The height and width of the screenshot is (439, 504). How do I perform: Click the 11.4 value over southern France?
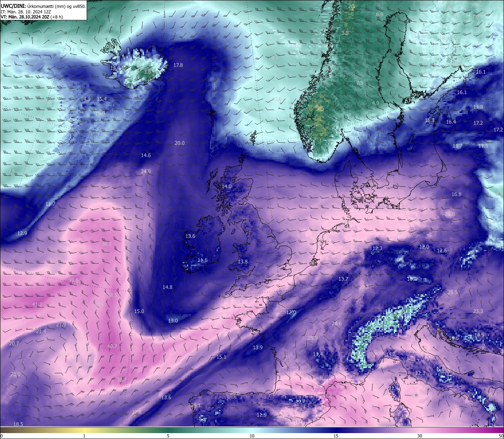[318, 354]
